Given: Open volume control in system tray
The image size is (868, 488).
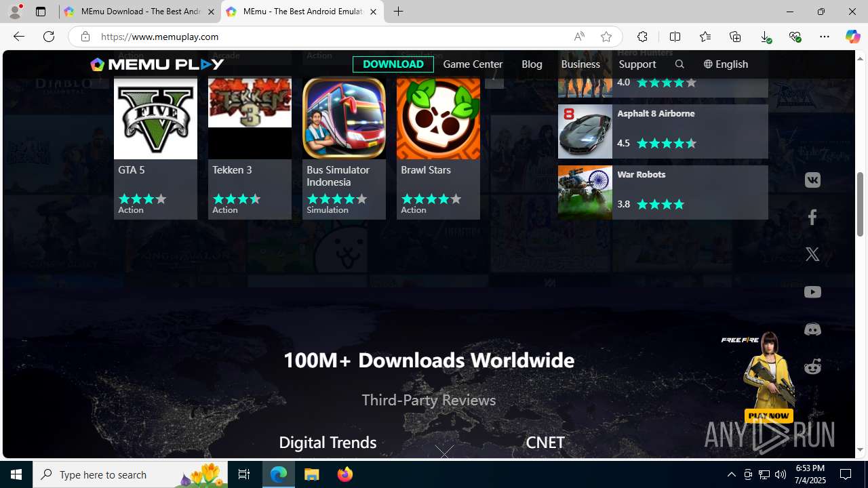Looking at the screenshot, I should (781, 474).
